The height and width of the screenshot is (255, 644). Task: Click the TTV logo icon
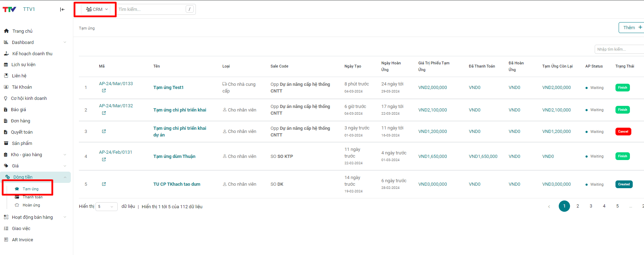10,9
